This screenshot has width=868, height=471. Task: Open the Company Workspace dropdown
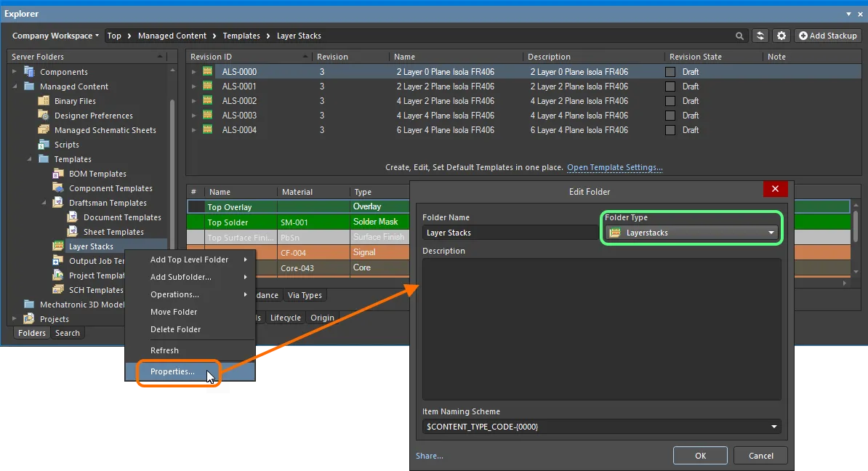point(55,36)
